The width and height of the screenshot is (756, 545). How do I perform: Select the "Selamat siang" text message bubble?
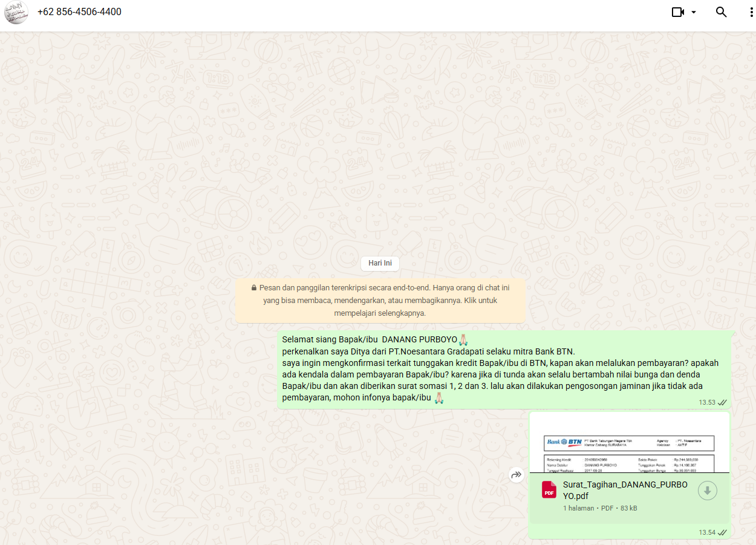coord(503,369)
